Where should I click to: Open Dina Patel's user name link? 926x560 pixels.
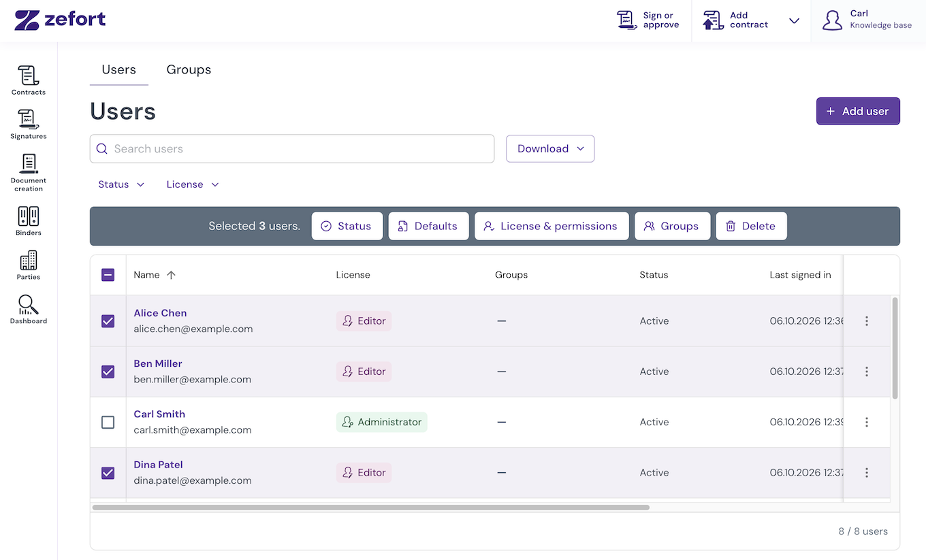click(158, 465)
